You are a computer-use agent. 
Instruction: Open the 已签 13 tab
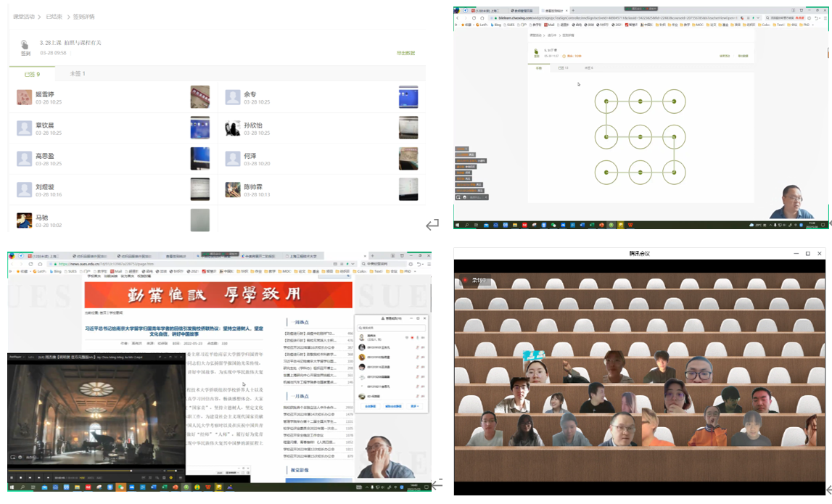click(x=563, y=67)
